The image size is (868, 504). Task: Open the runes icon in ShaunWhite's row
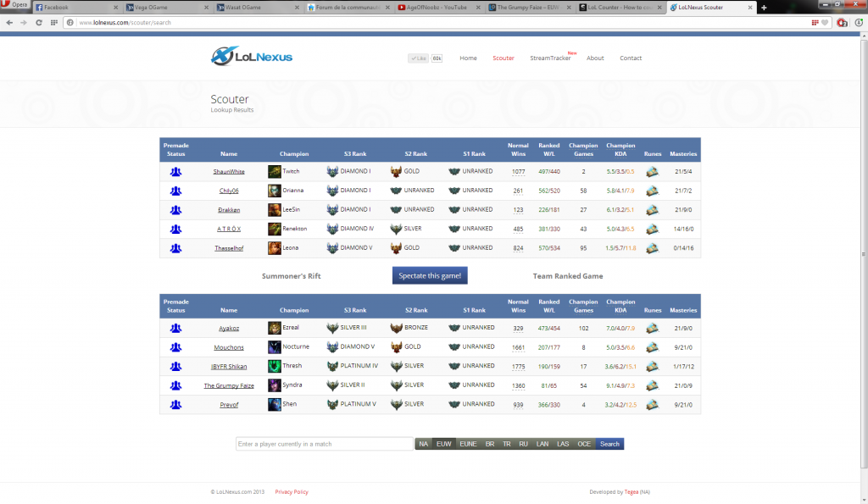(x=652, y=171)
